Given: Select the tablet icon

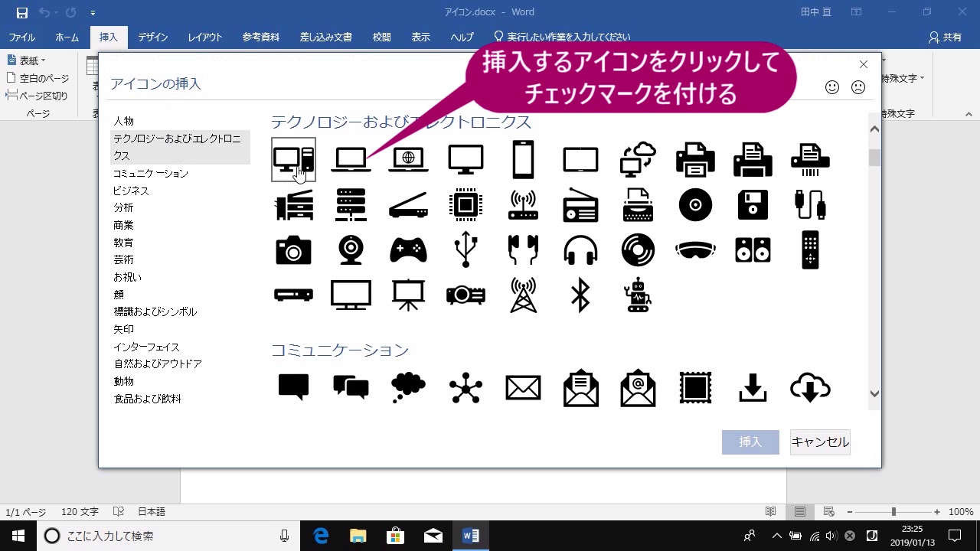Looking at the screenshot, I should point(580,160).
